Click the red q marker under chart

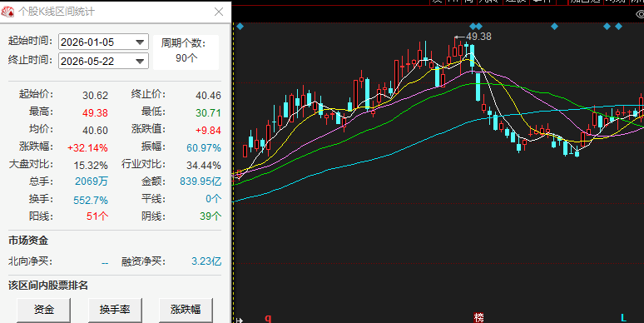(x=268, y=318)
